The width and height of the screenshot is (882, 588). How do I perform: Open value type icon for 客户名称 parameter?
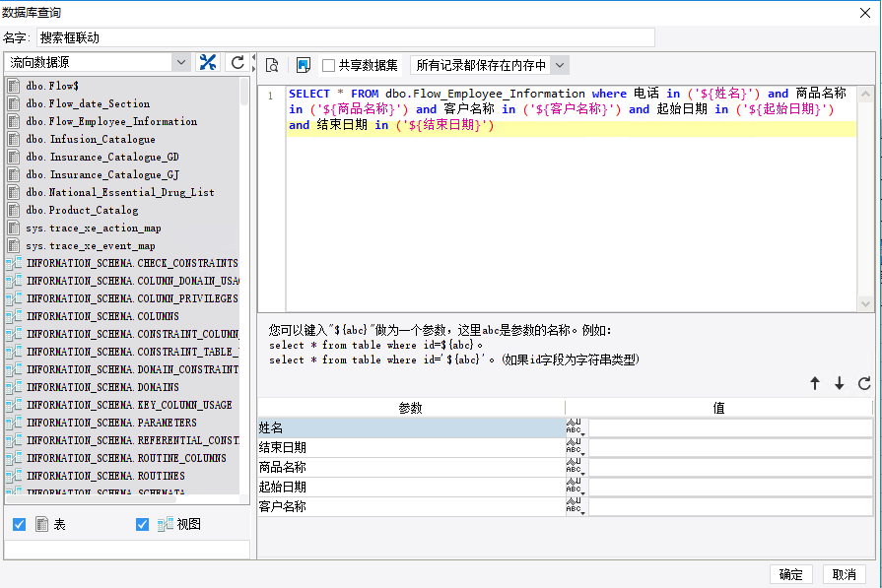[x=576, y=506]
